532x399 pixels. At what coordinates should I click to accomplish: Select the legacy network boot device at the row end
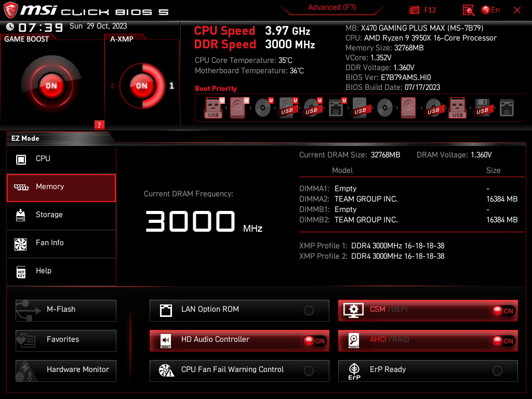tap(507, 108)
